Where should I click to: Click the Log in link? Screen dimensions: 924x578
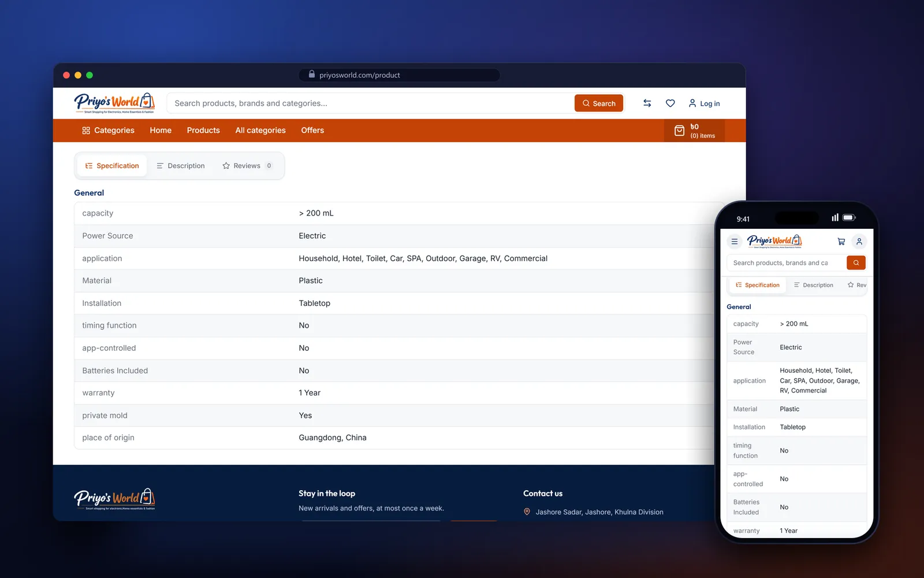tap(704, 103)
